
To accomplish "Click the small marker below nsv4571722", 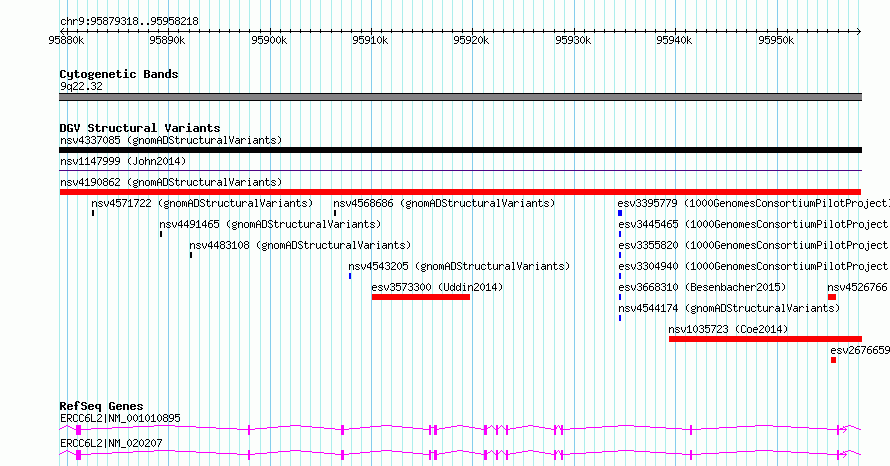I will coord(93,213).
